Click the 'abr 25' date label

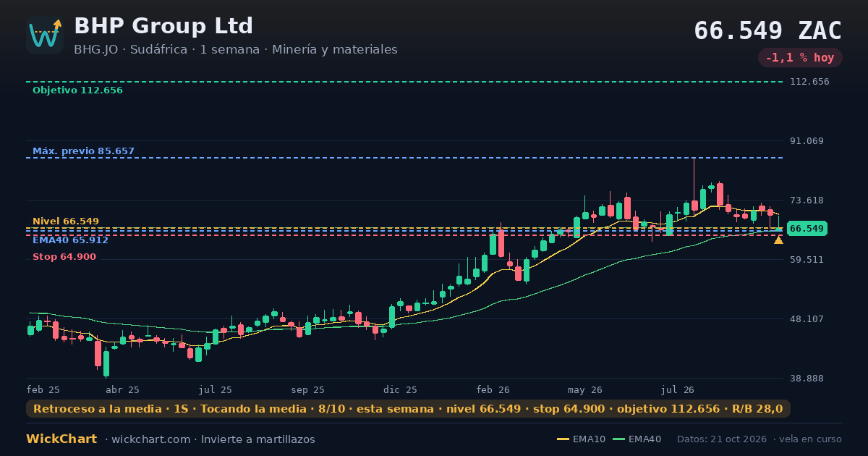click(122, 390)
